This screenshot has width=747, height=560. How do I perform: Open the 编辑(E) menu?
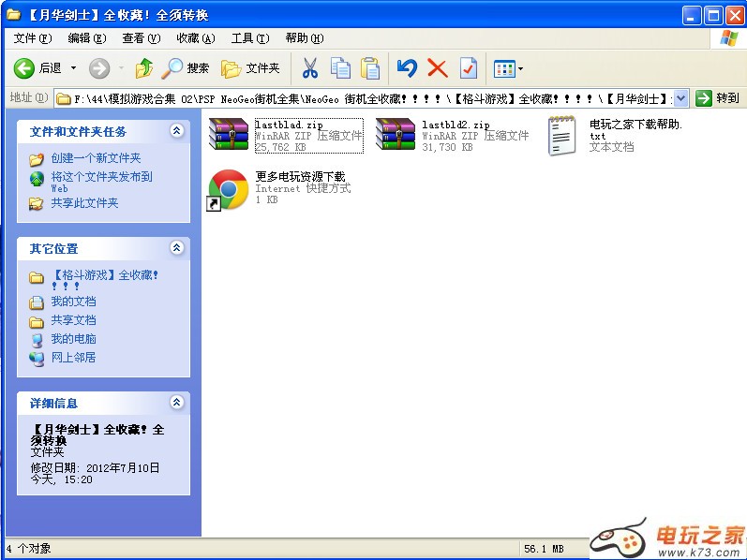point(87,38)
